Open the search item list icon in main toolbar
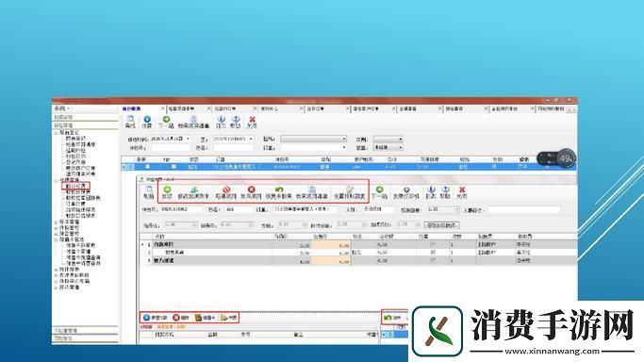644x362 pixels. (194, 120)
